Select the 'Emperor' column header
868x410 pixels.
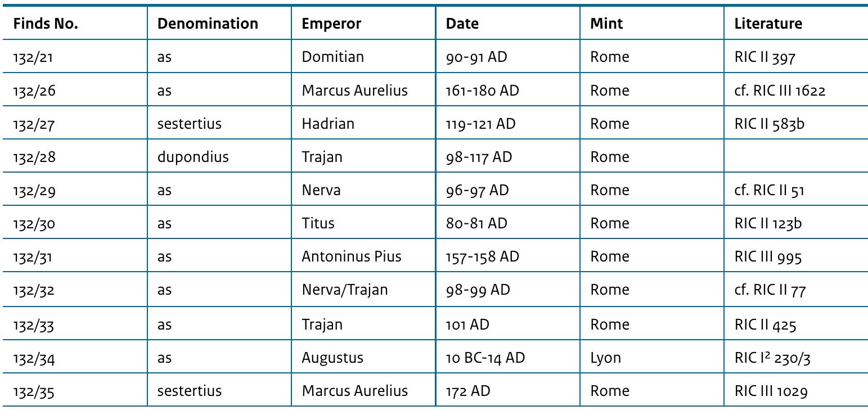(x=331, y=24)
